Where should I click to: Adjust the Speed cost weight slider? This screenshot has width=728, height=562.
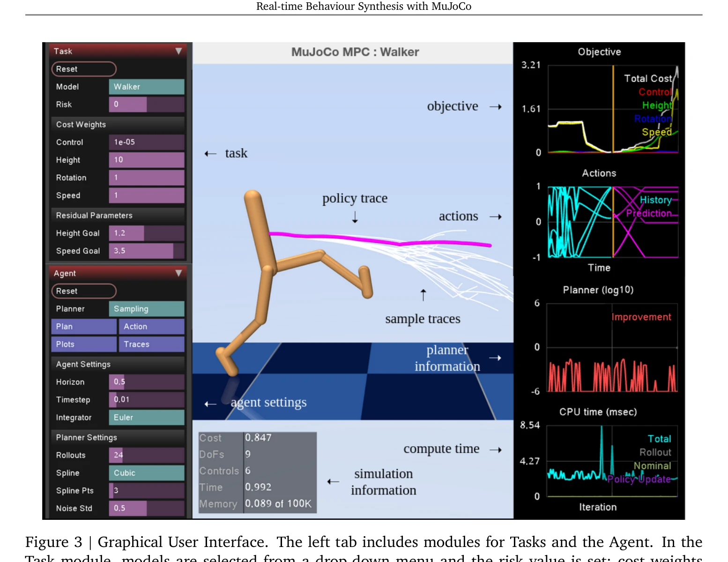pyautogui.click(x=147, y=195)
